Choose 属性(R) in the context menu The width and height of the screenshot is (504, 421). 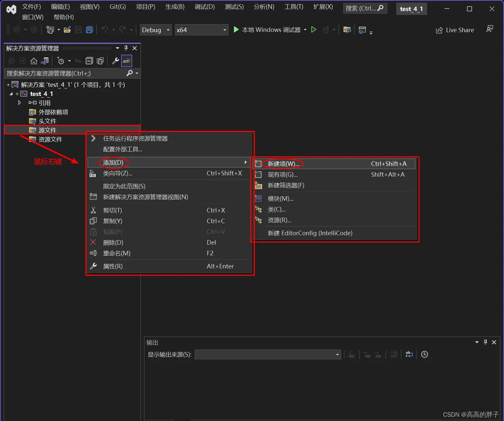(169, 266)
